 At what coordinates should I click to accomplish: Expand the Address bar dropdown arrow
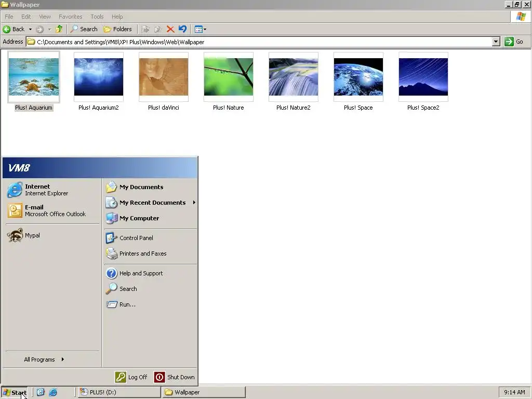coord(496,42)
